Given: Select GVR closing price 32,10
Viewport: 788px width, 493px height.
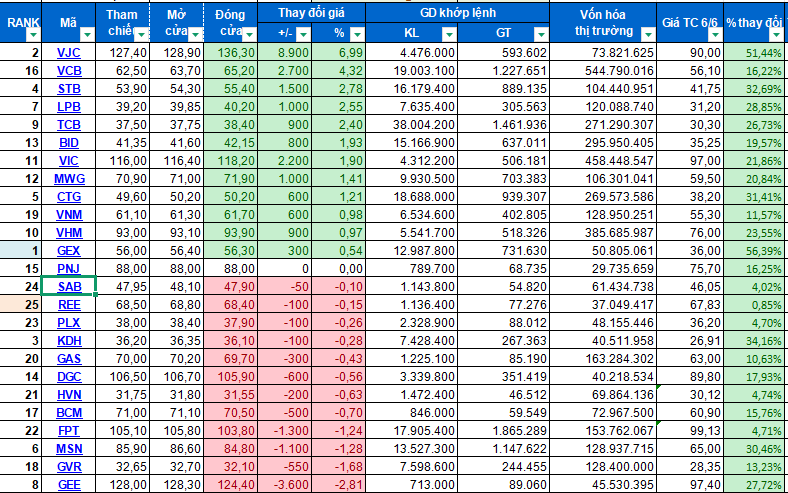Looking at the screenshot, I should [231, 467].
